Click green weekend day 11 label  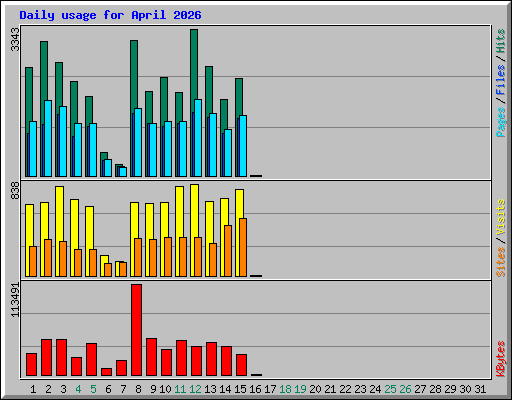click(180, 389)
